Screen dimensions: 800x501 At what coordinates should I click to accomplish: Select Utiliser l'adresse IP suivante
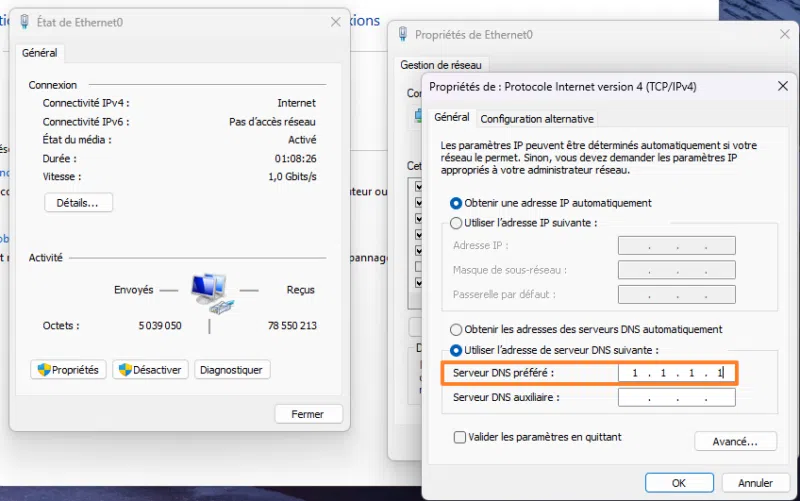[524, 223]
